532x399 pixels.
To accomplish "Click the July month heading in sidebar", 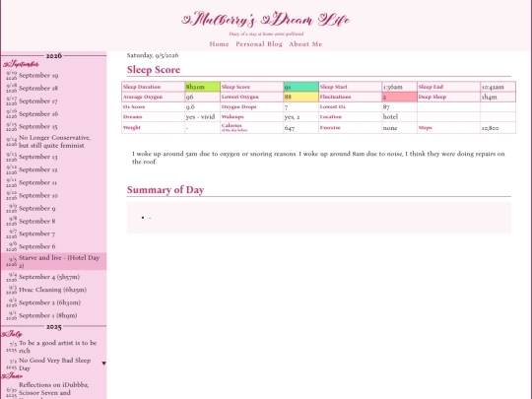I will (12, 334).
